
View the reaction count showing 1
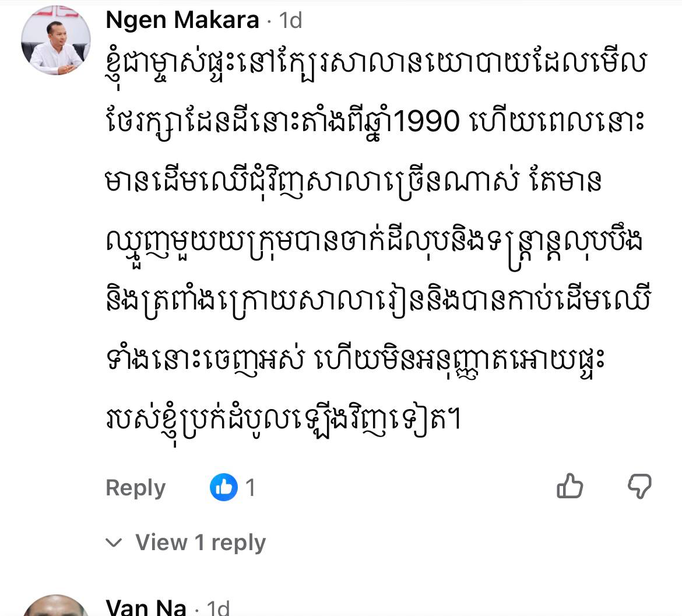[x=250, y=487]
